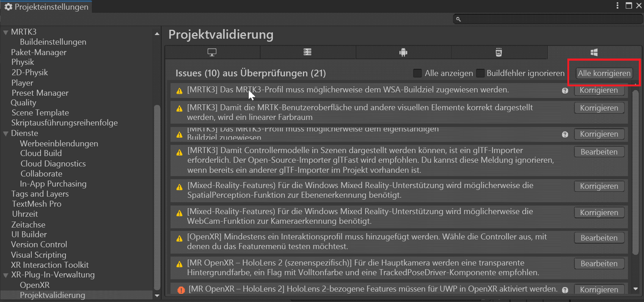Focus the settings search field
644x302 pixels.
coord(547,19)
